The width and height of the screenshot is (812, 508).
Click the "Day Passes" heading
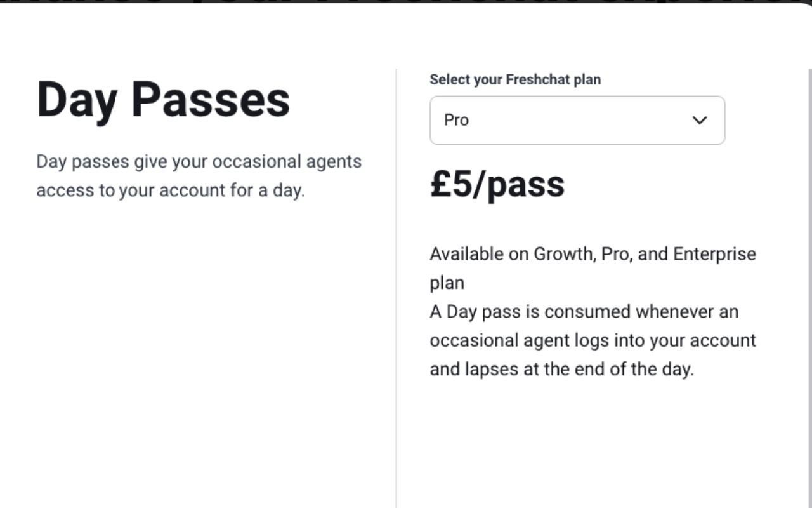(163, 100)
